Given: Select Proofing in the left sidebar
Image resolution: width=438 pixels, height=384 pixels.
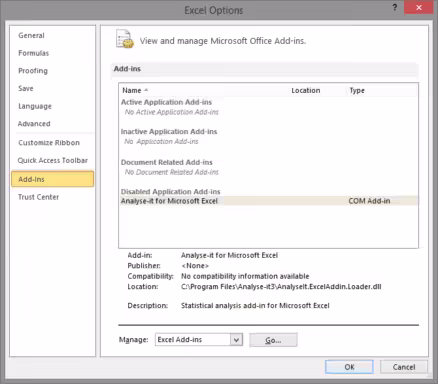Looking at the screenshot, I should pos(33,71).
